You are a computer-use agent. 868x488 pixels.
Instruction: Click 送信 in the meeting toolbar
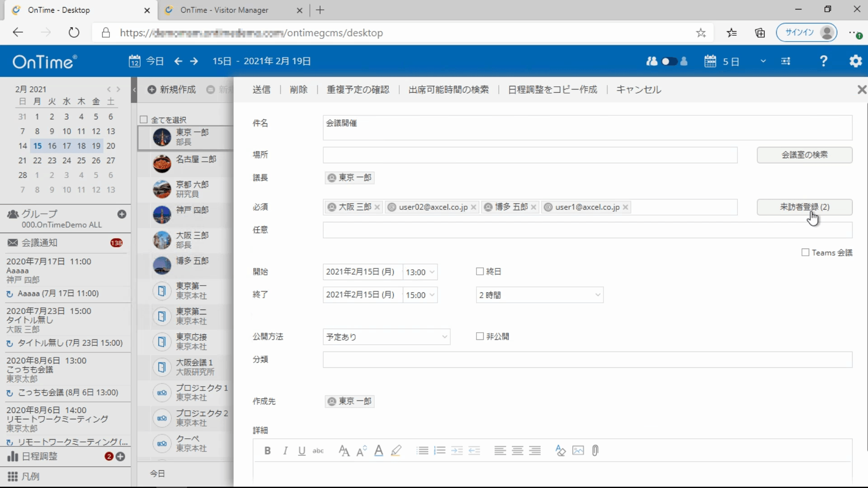click(261, 89)
